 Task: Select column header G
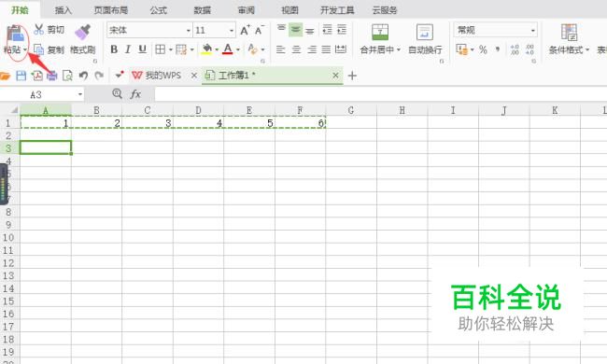(351, 111)
